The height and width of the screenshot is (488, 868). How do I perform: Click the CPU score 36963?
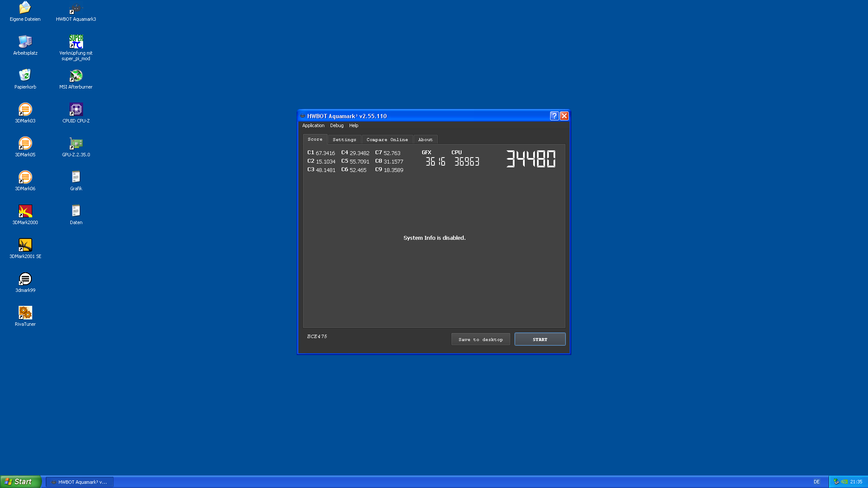pyautogui.click(x=467, y=161)
